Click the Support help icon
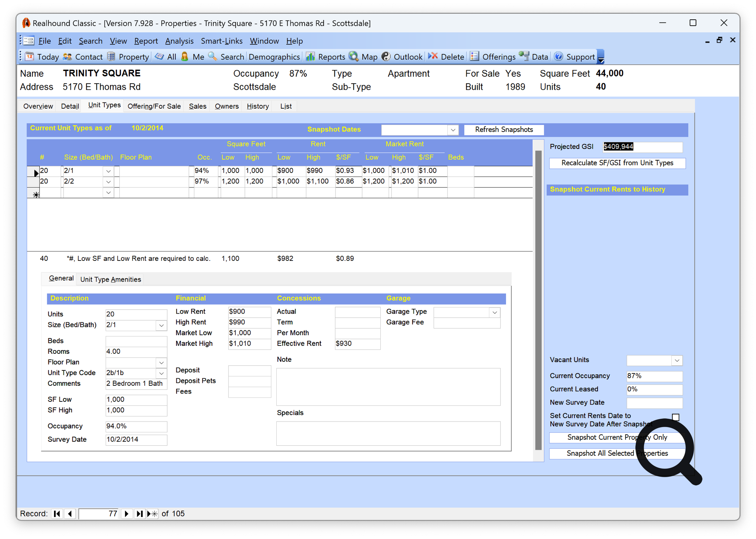 [x=559, y=56]
